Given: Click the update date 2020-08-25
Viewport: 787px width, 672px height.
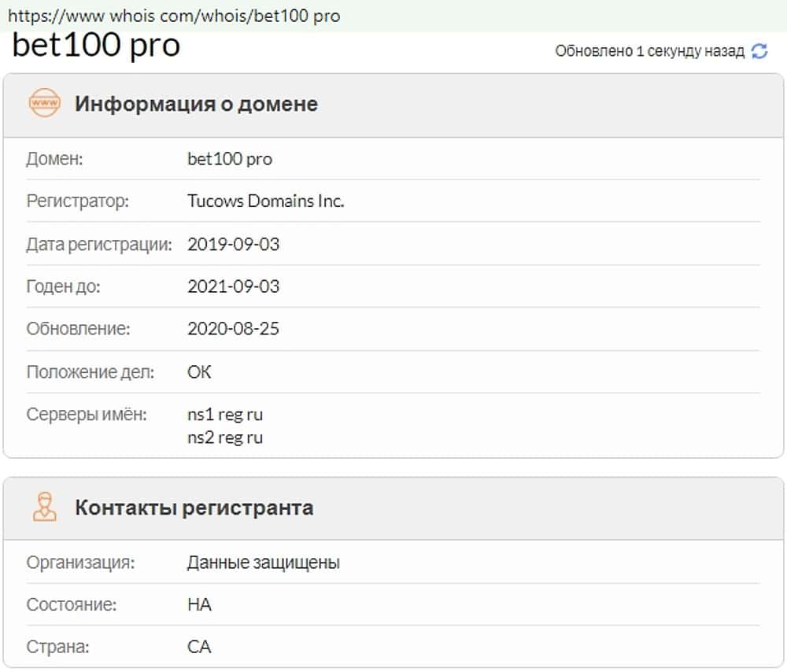Looking at the screenshot, I should (x=233, y=329).
